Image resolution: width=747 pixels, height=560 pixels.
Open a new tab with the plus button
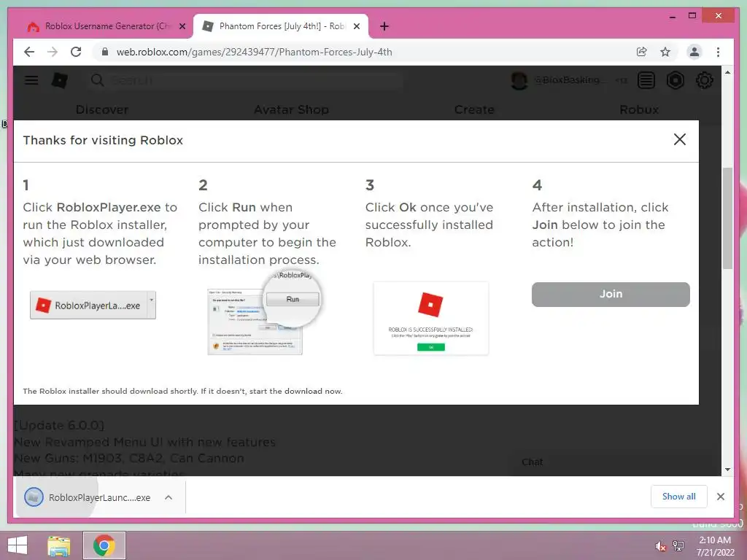click(384, 26)
